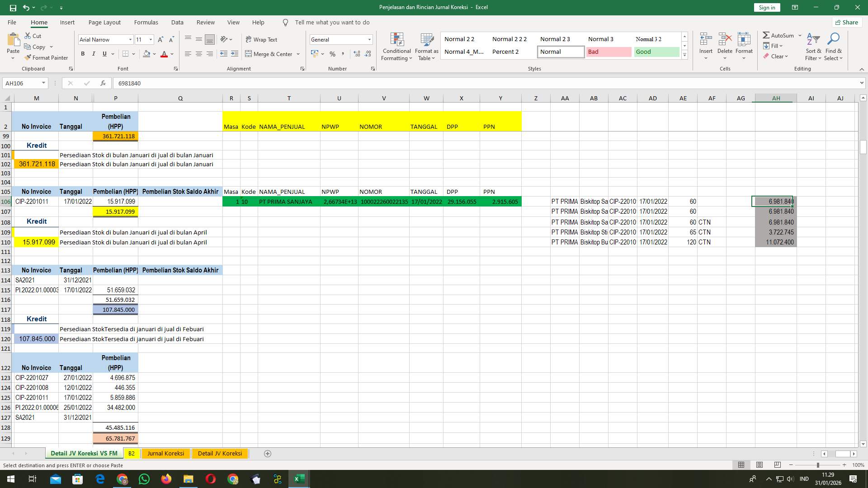868x488 pixels.
Task: Switch to the Formulas ribbon tab
Action: click(146, 22)
